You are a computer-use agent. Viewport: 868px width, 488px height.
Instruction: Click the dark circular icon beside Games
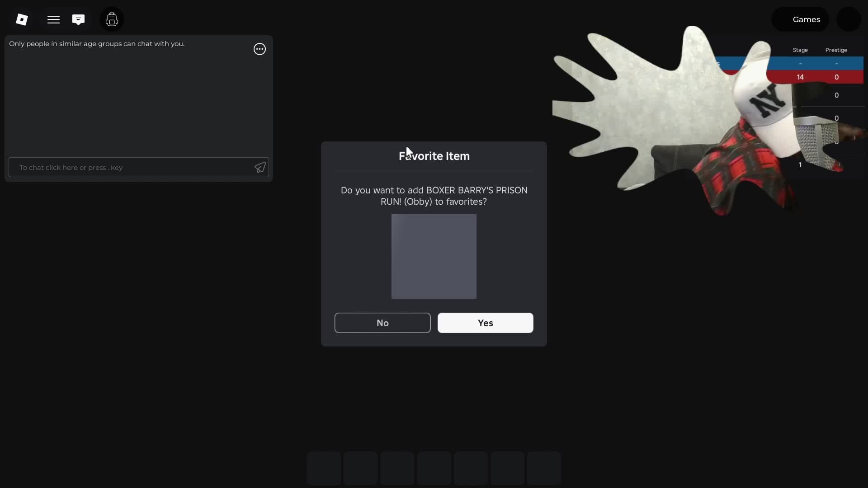pyautogui.click(x=849, y=19)
